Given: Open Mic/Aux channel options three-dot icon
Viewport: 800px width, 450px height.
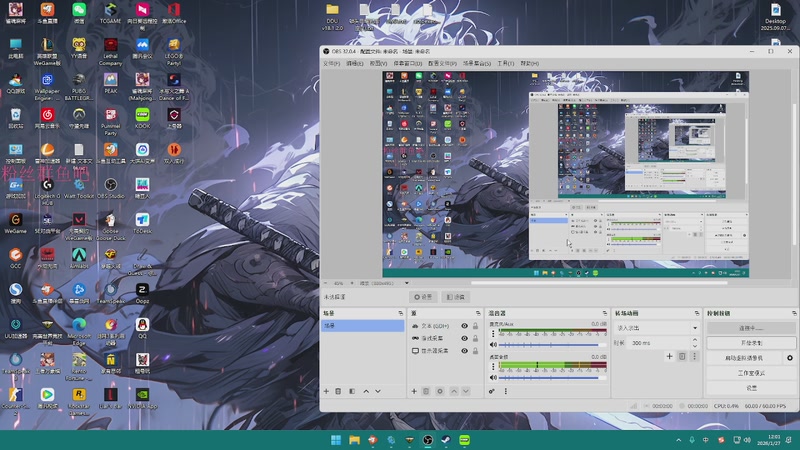Looking at the screenshot, I should click(x=493, y=334).
